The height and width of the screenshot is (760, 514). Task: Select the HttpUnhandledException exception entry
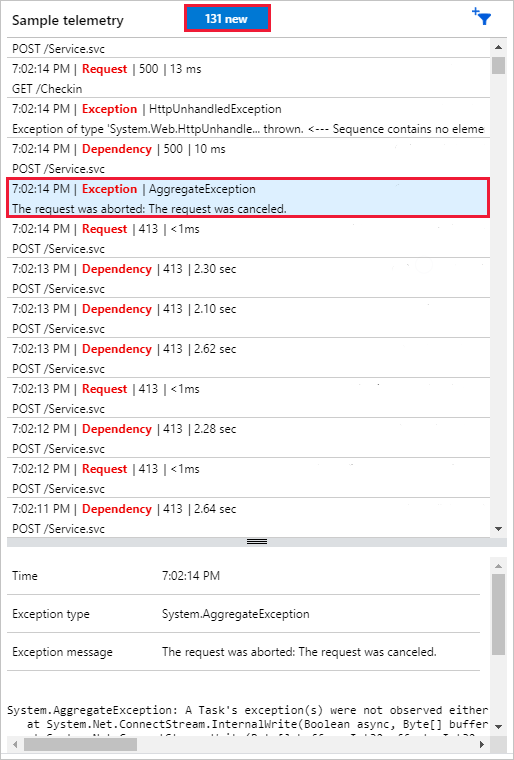(x=248, y=118)
